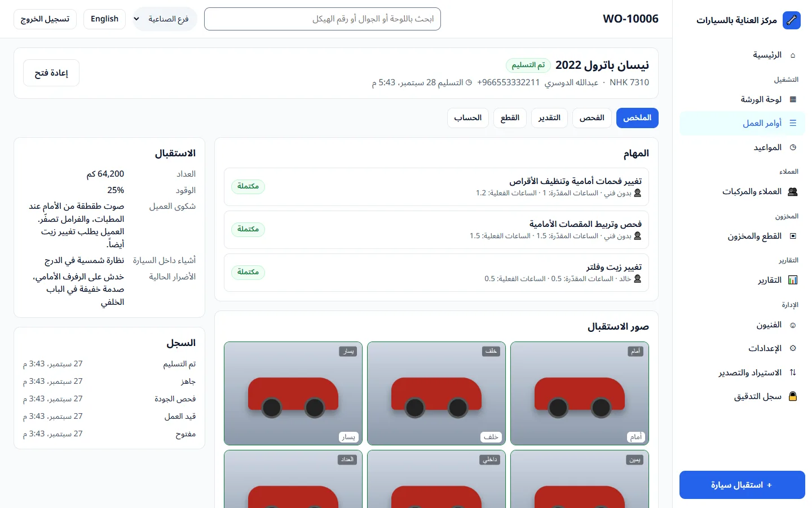The height and width of the screenshot is (508, 812).
Task: Click the car care center logo icon
Action: coord(792,20)
